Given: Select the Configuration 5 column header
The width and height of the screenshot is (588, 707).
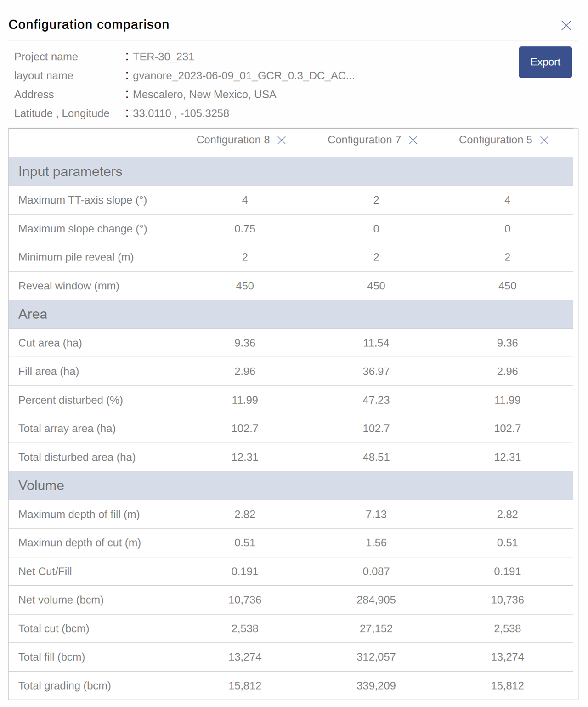Looking at the screenshot, I should pyautogui.click(x=495, y=140).
